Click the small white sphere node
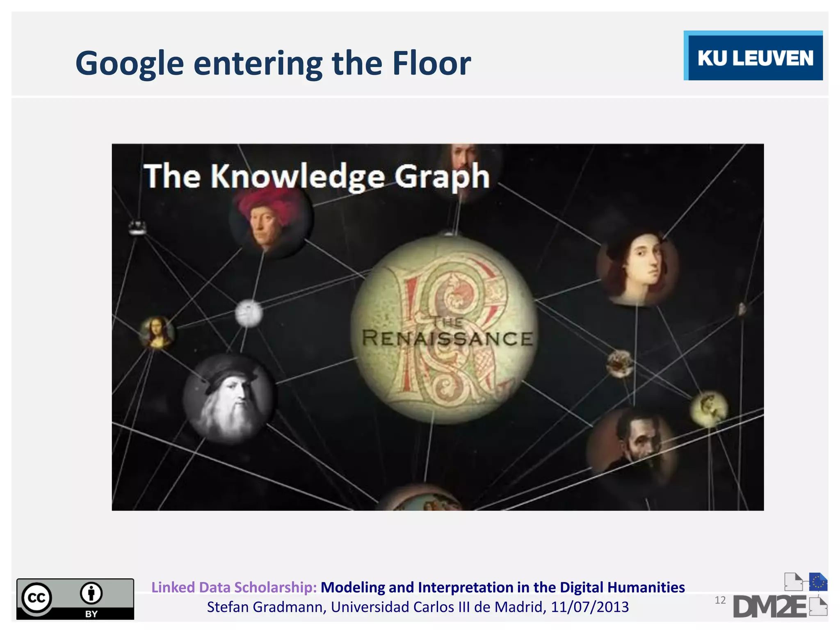 249,313
